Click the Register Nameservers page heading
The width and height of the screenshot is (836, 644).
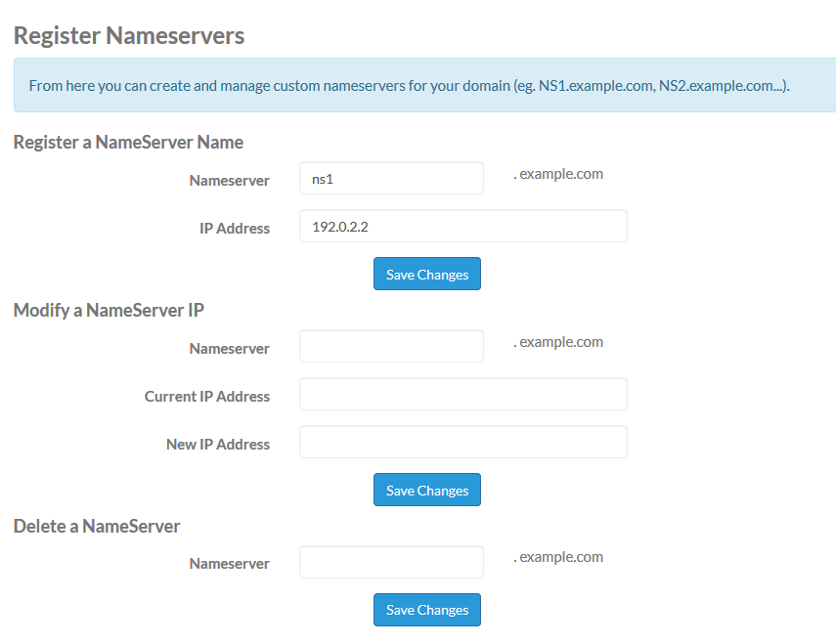pos(129,36)
